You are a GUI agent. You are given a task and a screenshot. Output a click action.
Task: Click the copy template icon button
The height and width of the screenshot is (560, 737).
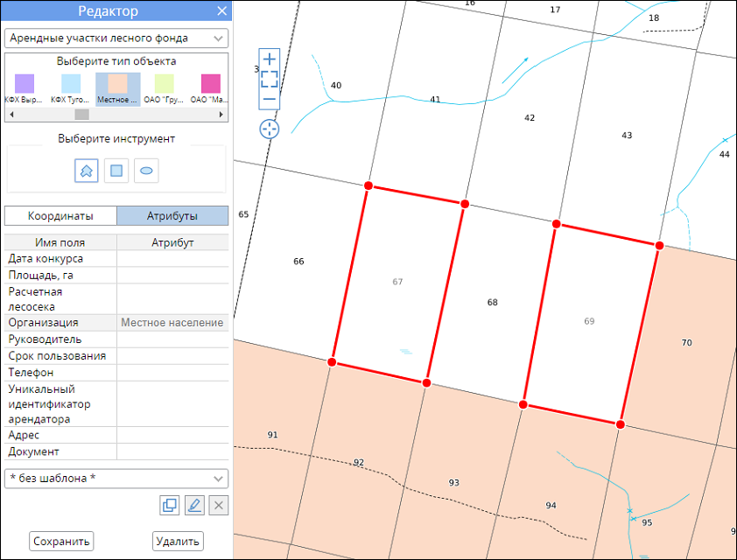[169, 506]
